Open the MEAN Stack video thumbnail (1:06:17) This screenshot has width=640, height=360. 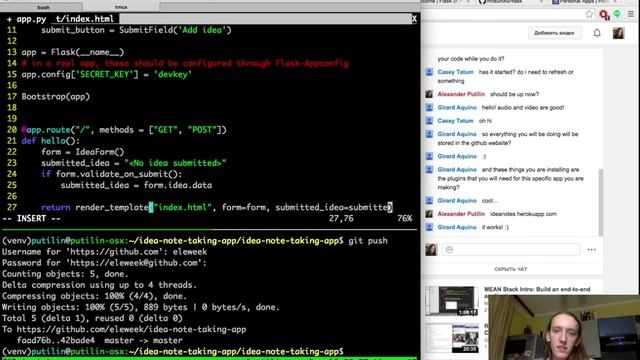click(x=452, y=301)
